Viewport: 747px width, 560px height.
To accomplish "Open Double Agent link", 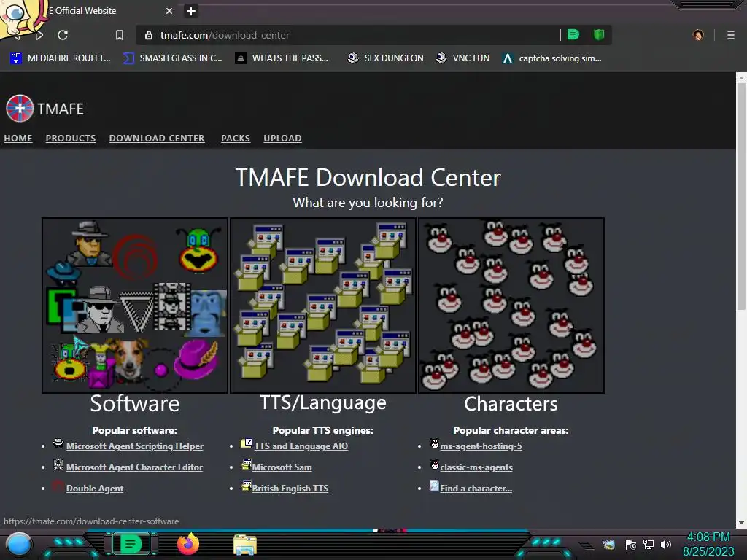I will click(95, 488).
